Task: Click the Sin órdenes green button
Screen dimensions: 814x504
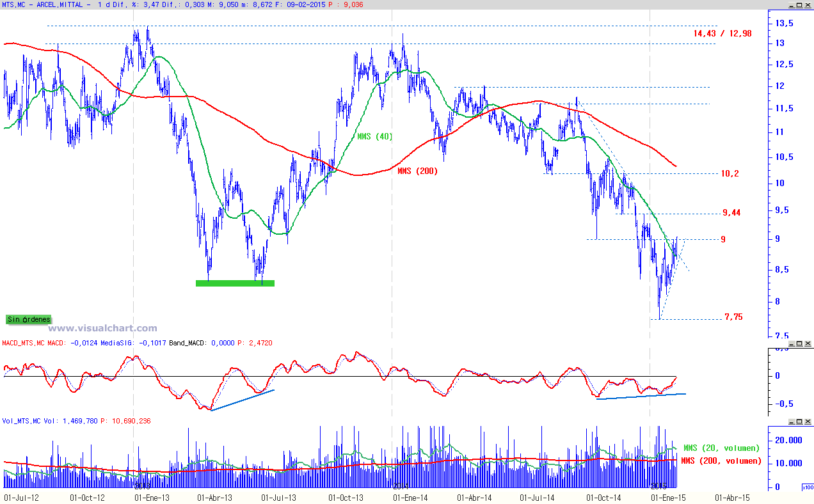Action: point(28,319)
